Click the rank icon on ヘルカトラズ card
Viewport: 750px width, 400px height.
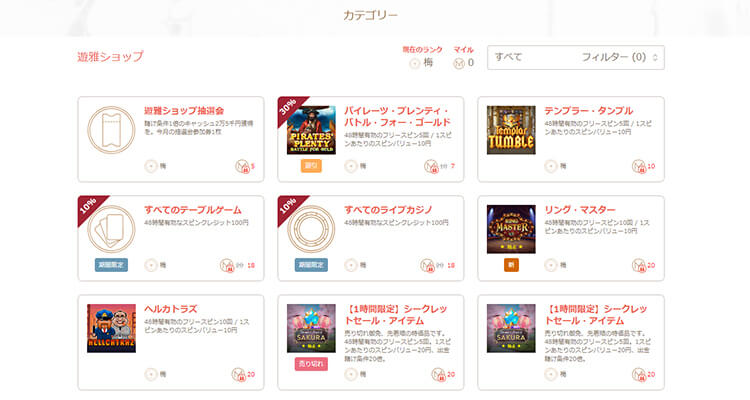[151, 374]
